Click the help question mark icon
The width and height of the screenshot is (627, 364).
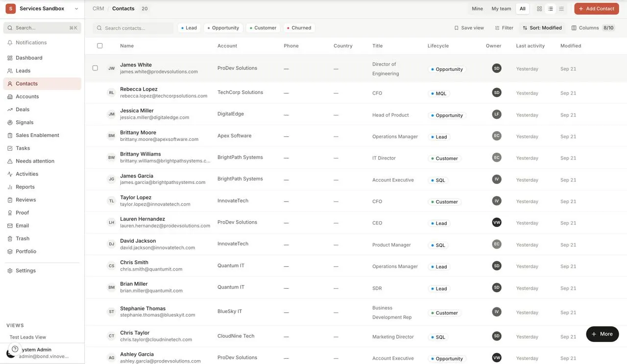coord(15,349)
